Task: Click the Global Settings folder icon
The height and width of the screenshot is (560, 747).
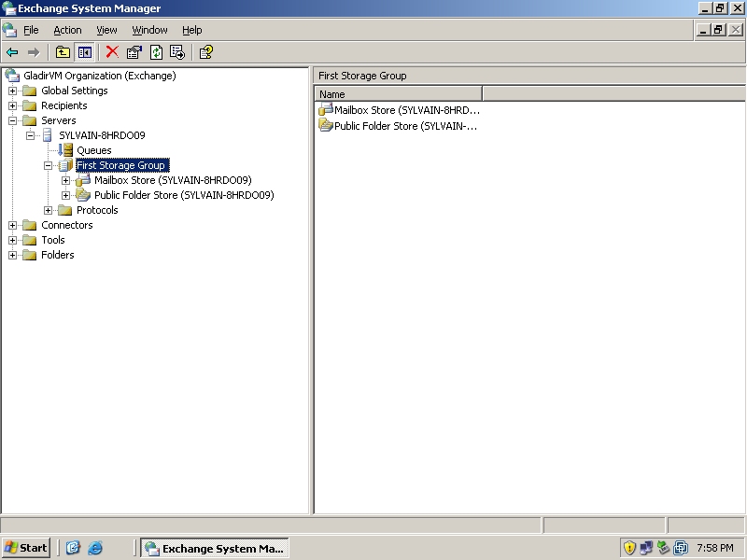Action: (30, 91)
